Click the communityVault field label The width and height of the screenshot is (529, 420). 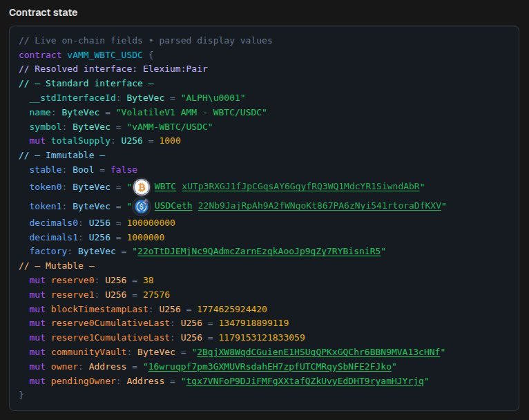click(x=88, y=352)
